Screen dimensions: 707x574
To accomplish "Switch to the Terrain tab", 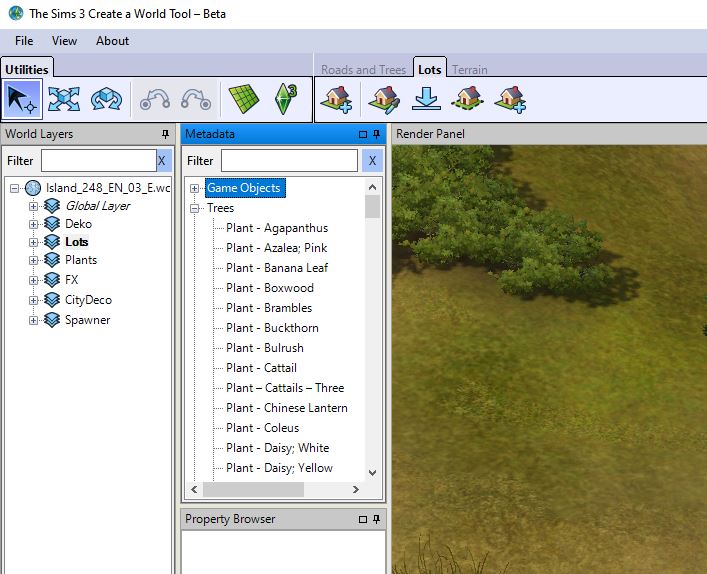I will (x=471, y=70).
